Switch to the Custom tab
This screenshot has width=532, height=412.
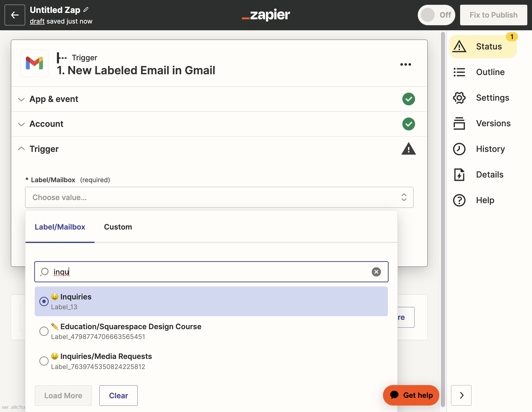[x=118, y=227]
